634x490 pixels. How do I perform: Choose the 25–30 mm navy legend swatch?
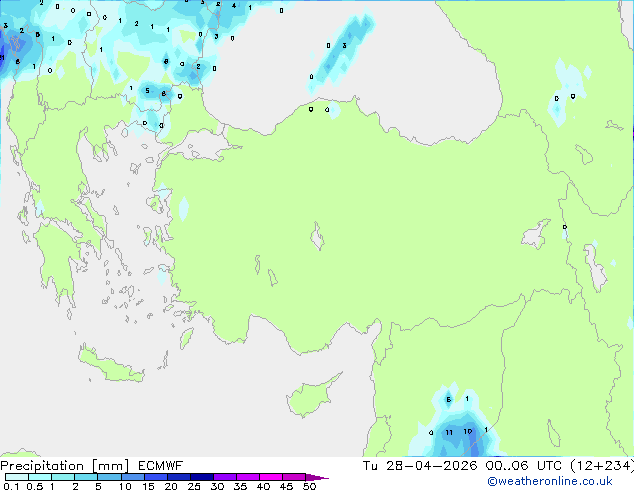tap(201, 477)
